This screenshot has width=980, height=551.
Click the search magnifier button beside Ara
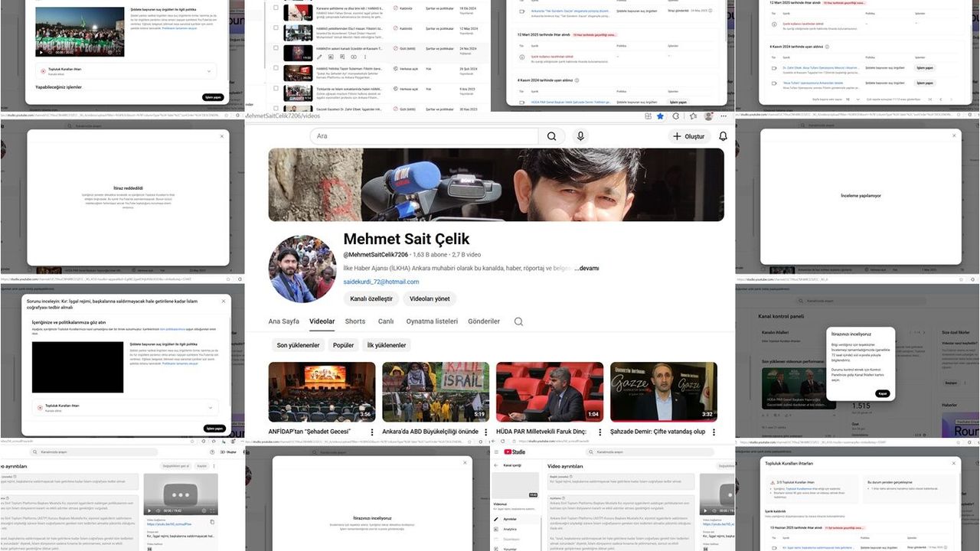pos(551,136)
